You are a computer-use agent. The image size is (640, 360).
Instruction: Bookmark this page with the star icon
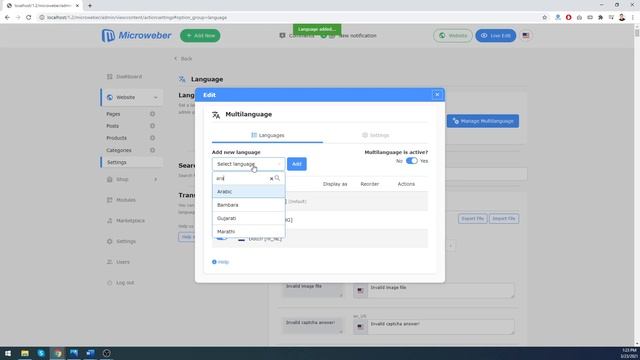coord(544,18)
